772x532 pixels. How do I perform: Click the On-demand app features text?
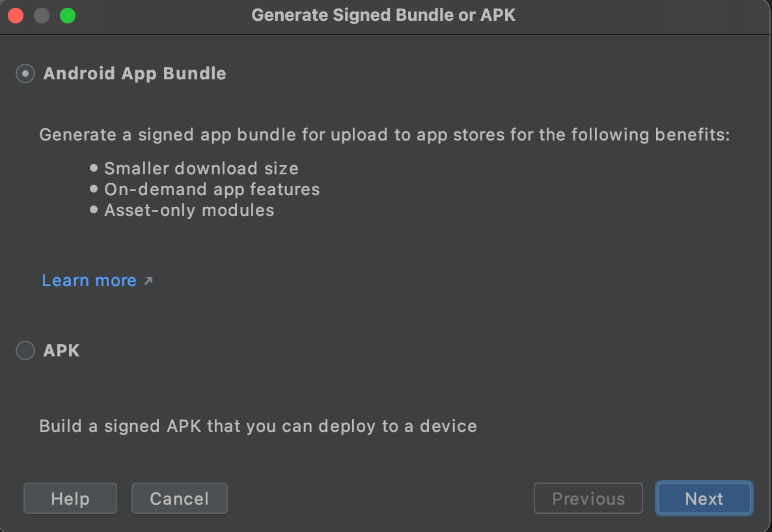click(212, 189)
